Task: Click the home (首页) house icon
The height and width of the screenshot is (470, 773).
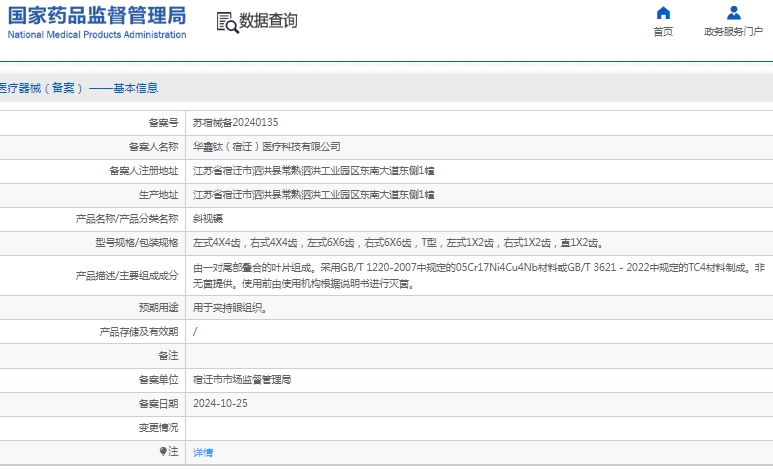Action: coord(663,13)
